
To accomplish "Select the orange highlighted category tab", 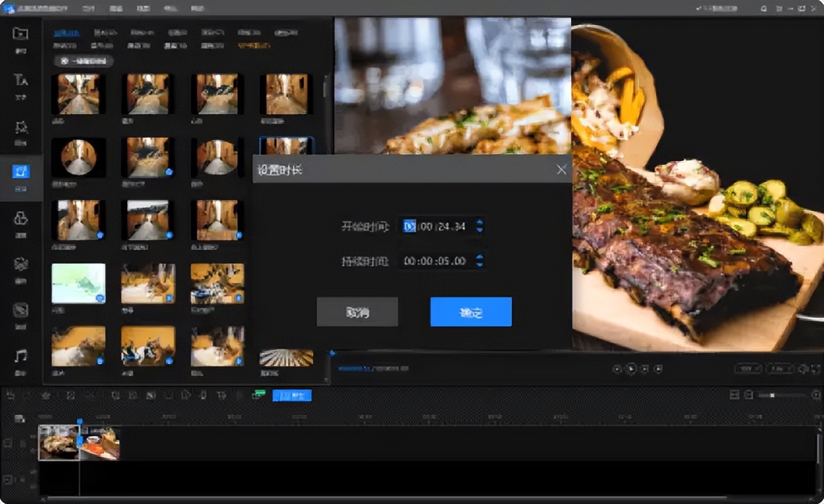I will click(x=253, y=45).
